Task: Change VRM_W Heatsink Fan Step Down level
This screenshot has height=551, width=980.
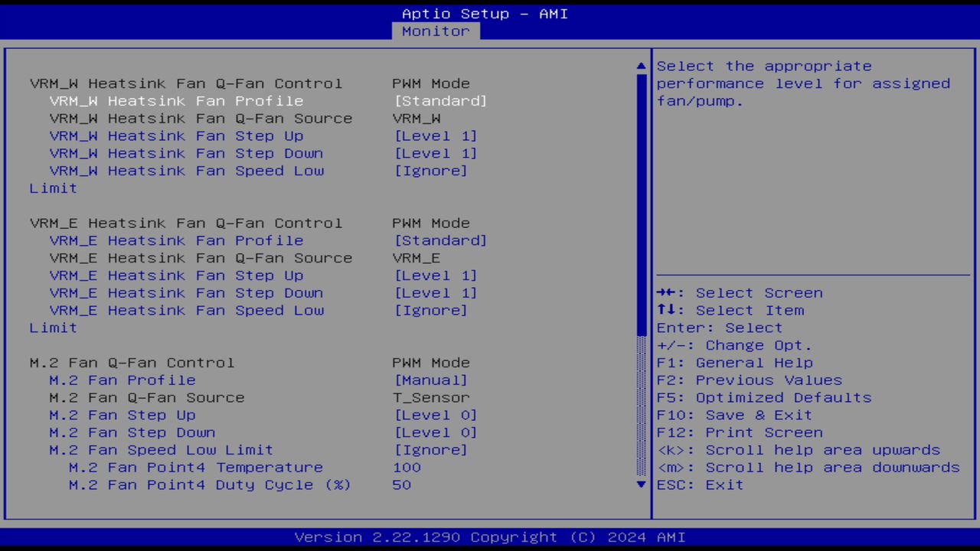Action: (x=436, y=154)
